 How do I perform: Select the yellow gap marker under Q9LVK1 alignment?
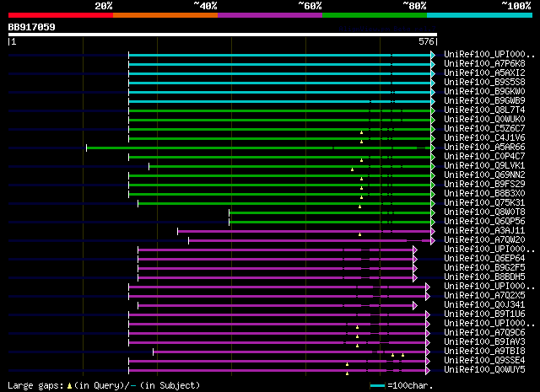pos(353,169)
